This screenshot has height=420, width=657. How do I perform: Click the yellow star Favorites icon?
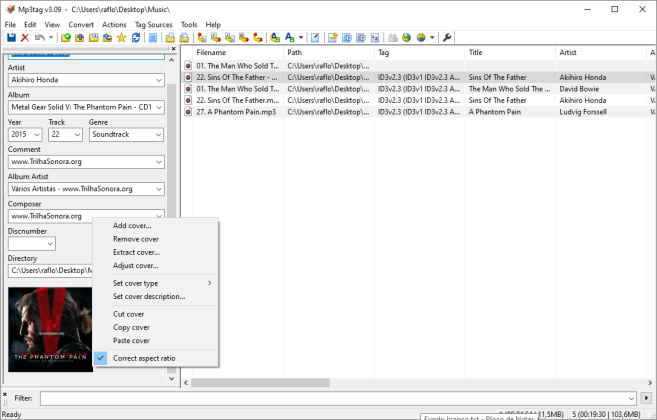tap(122, 38)
